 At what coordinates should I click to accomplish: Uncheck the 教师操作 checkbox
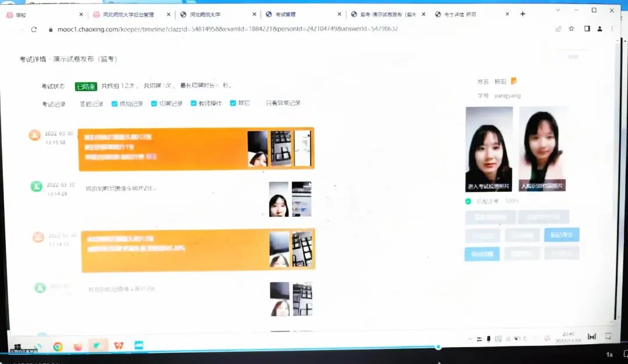tap(194, 104)
